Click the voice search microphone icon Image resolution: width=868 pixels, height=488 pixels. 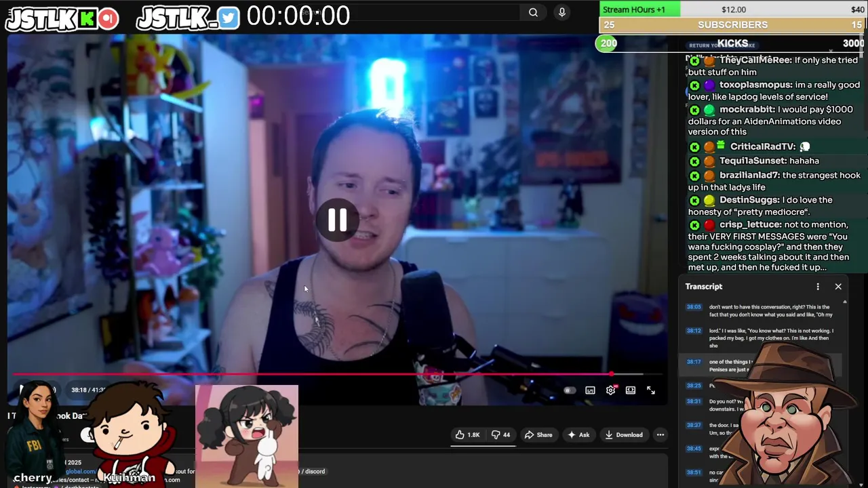561,12
